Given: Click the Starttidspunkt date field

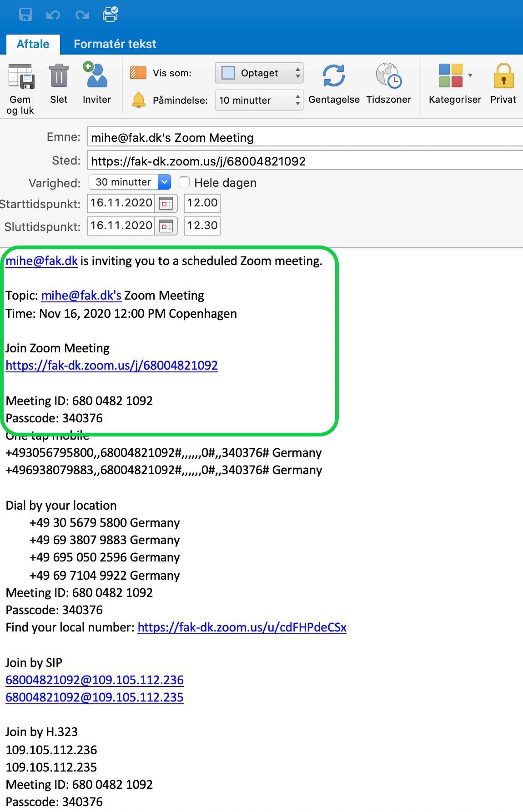Looking at the screenshot, I should tap(121, 203).
